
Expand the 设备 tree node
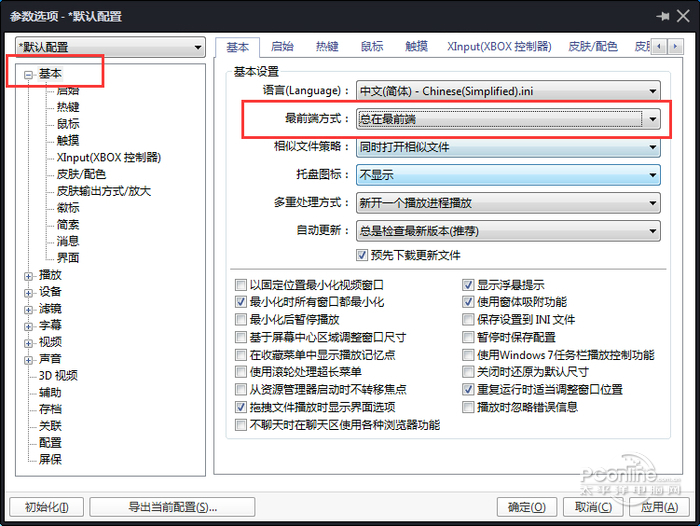click(29, 293)
